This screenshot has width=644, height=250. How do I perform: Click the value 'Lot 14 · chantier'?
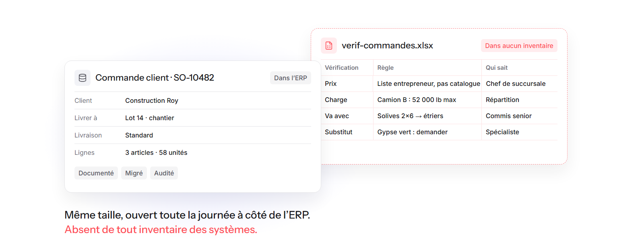pos(150,118)
